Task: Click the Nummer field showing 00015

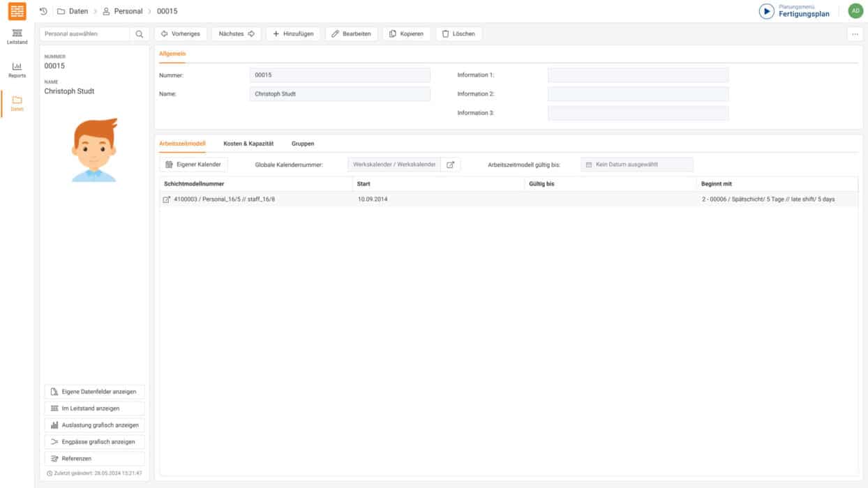Action: click(340, 75)
